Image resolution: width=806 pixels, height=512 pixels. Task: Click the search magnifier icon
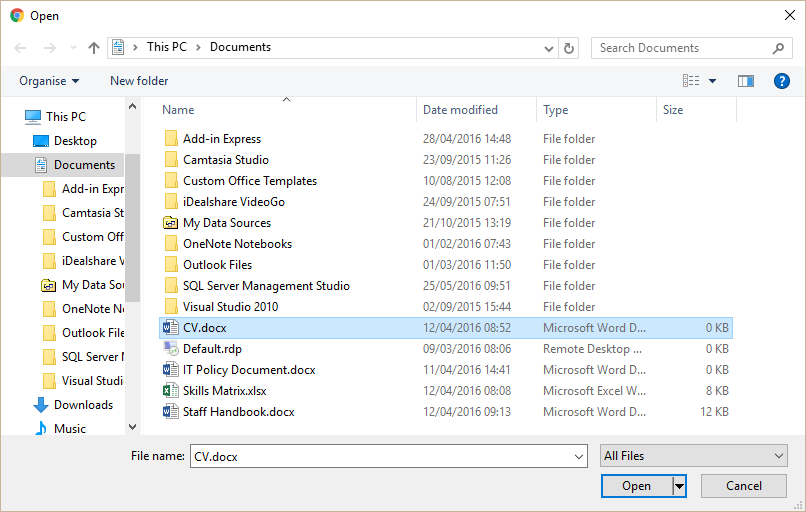click(x=779, y=48)
